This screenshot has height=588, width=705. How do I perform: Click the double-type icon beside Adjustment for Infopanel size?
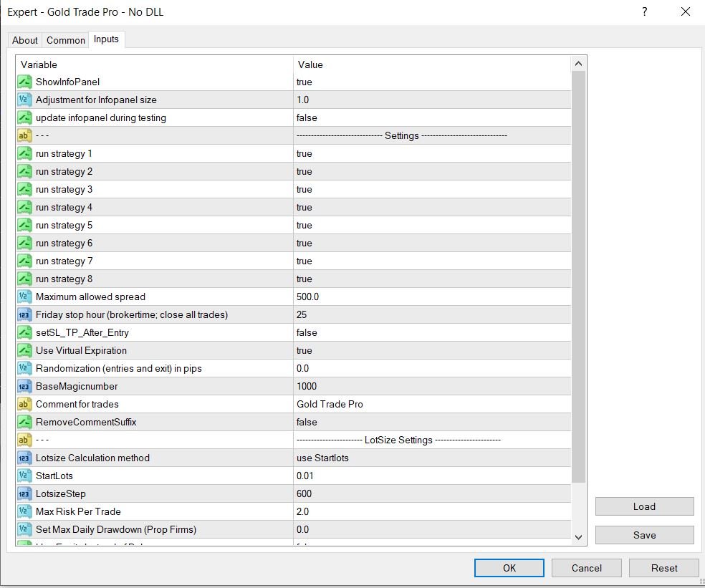[24, 100]
